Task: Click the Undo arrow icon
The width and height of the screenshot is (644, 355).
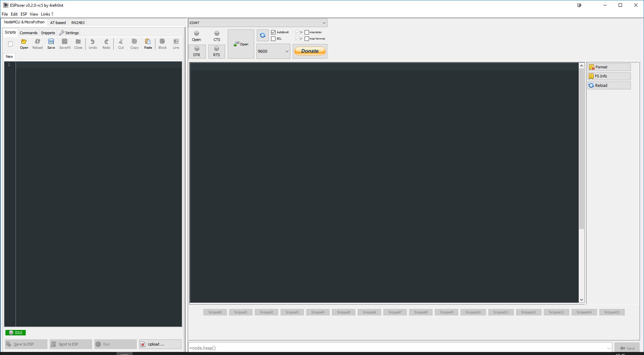Action: click(92, 42)
